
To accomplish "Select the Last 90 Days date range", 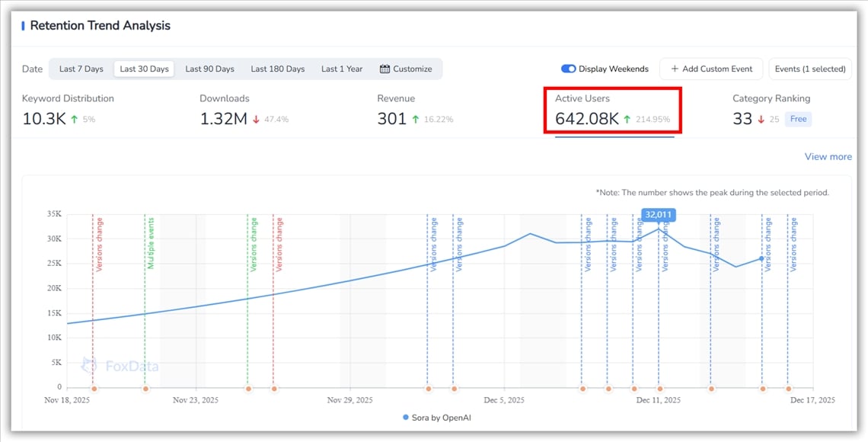I will click(209, 69).
